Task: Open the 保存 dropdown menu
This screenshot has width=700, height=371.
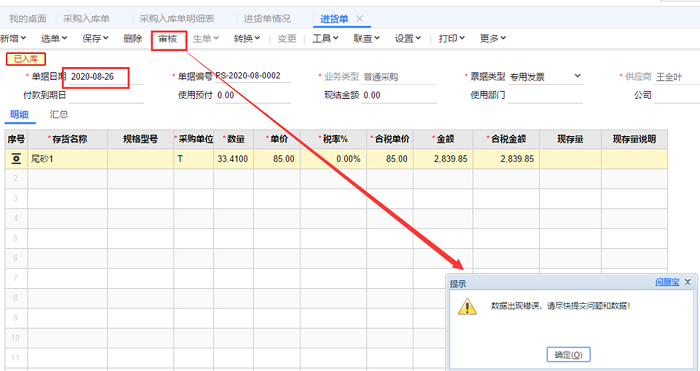Action: coord(95,39)
